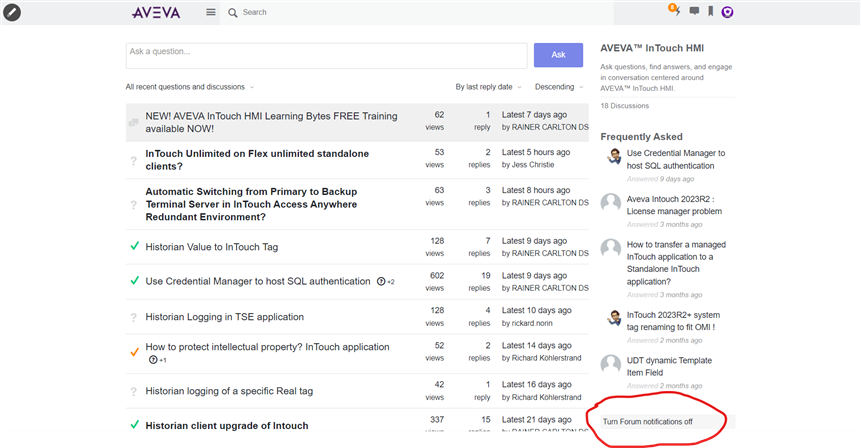This screenshot has height=448, width=861.
Task: Turn Forum notifications off
Action: point(648,422)
